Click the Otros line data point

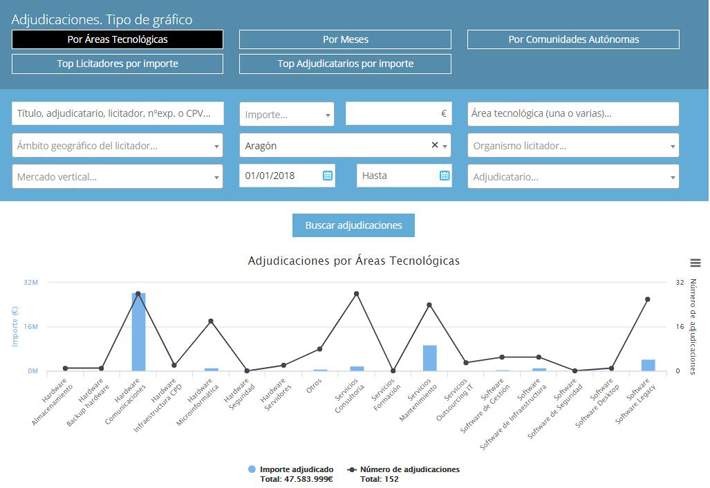tap(320, 349)
